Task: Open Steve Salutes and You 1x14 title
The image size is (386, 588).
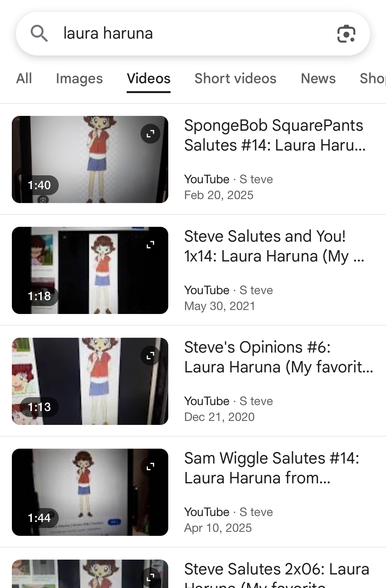Action: pyautogui.click(x=274, y=246)
